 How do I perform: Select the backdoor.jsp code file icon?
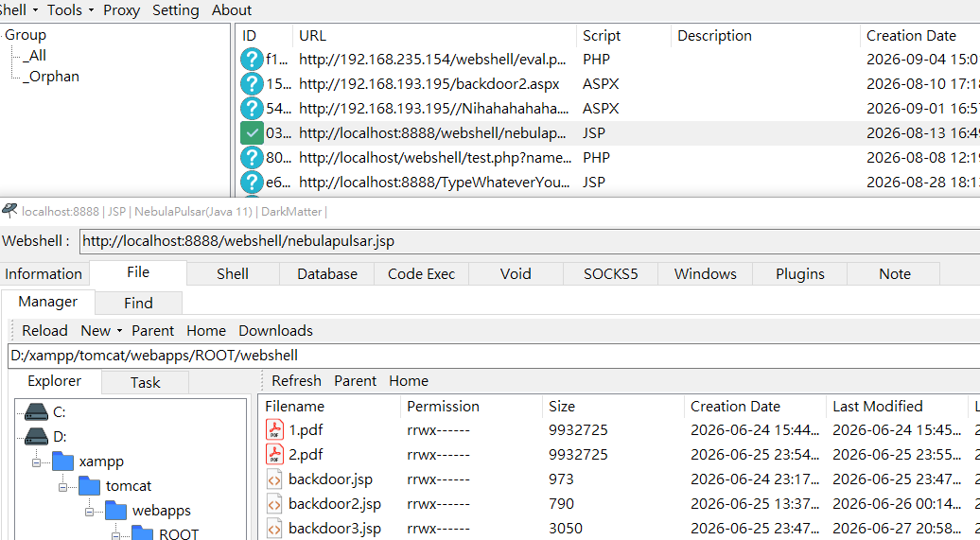coord(274,479)
